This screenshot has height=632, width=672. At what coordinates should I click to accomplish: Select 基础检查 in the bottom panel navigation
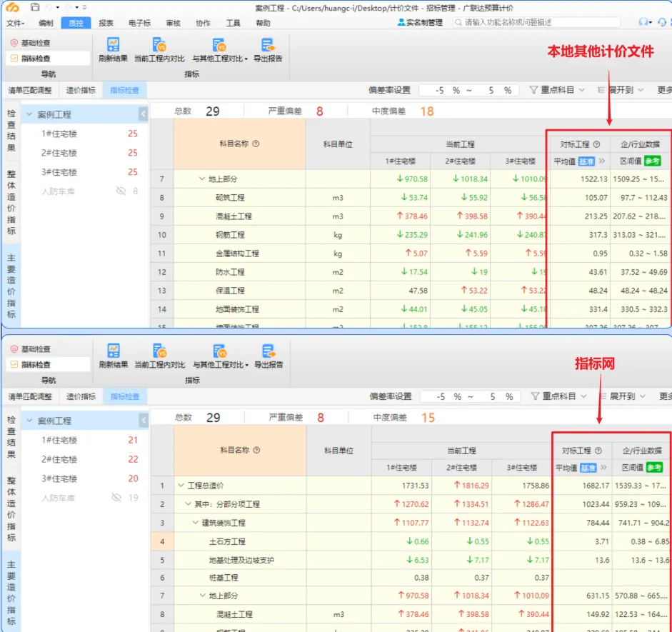pyautogui.click(x=31, y=348)
